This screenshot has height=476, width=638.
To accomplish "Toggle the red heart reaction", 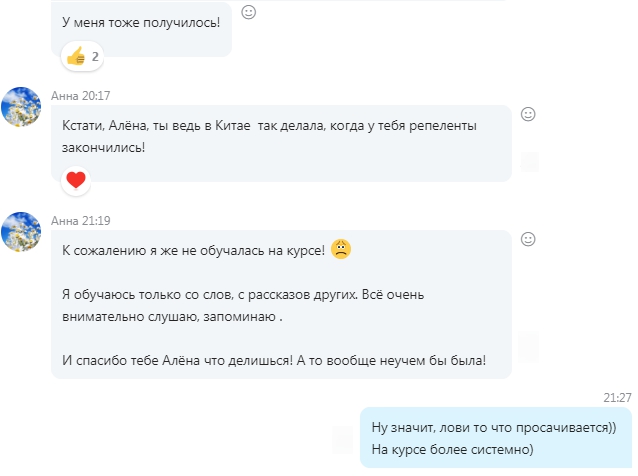I will 76,180.
